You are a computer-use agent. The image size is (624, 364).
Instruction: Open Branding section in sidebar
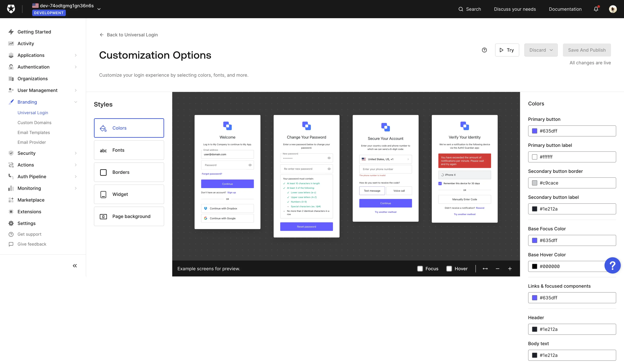27,102
